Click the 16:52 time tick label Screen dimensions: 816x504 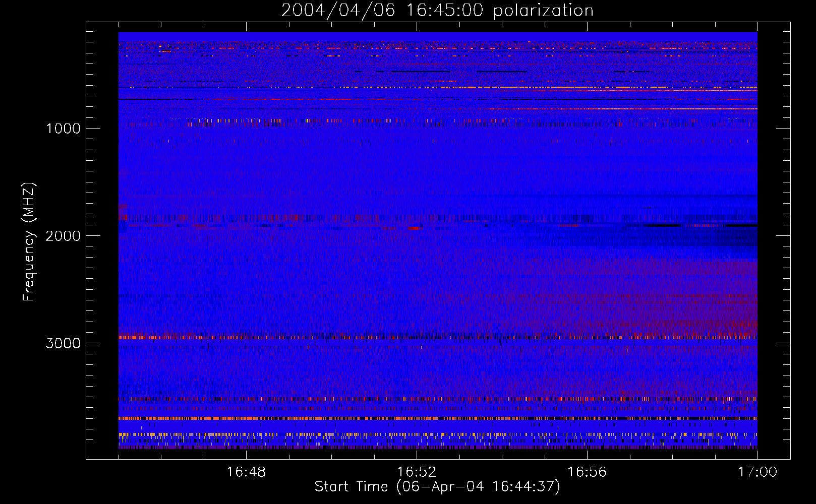tap(417, 472)
